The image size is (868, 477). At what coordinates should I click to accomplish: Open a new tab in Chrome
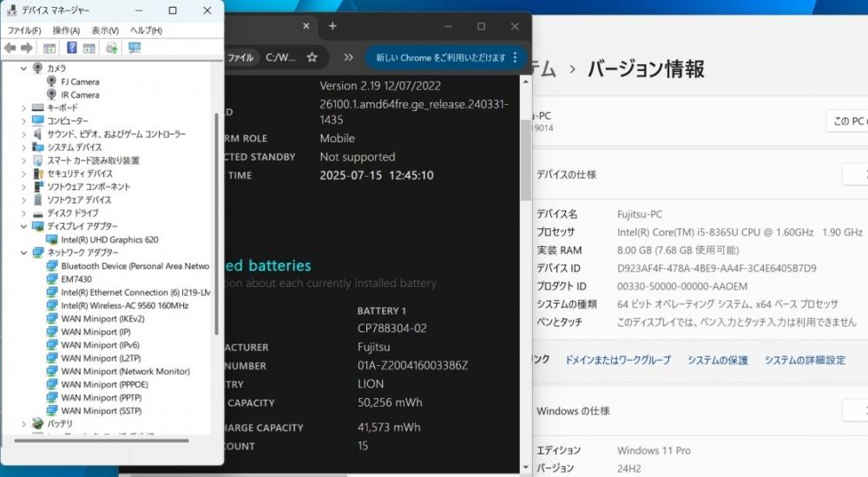pyautogui.click(x=332, y=26)
